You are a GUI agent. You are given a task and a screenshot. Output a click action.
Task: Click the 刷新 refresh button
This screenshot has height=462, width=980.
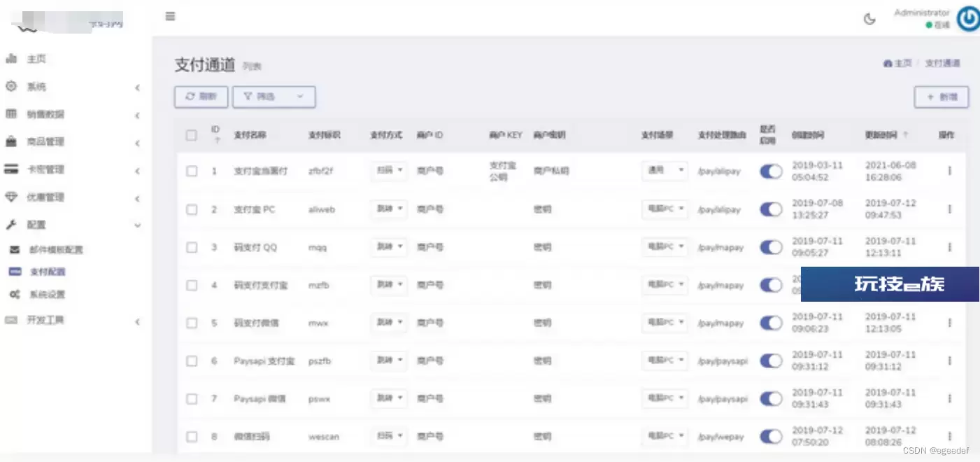(x=201, y=97)
